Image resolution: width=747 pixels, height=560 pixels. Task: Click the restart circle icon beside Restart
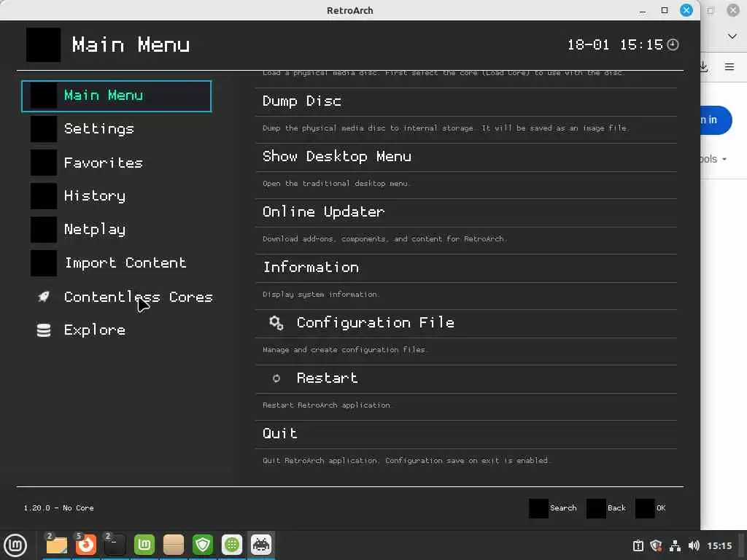[x=276, y=378]
